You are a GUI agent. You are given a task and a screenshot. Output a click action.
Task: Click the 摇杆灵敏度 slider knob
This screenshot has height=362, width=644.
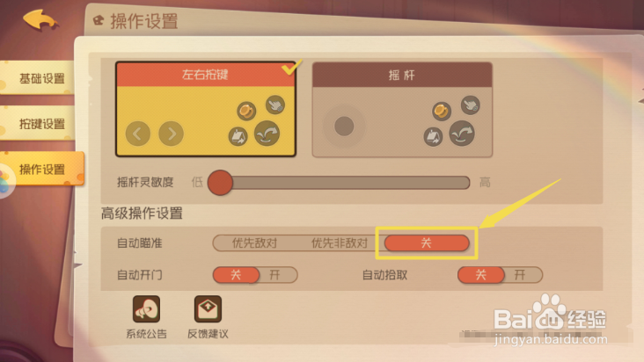coord(220,183)
